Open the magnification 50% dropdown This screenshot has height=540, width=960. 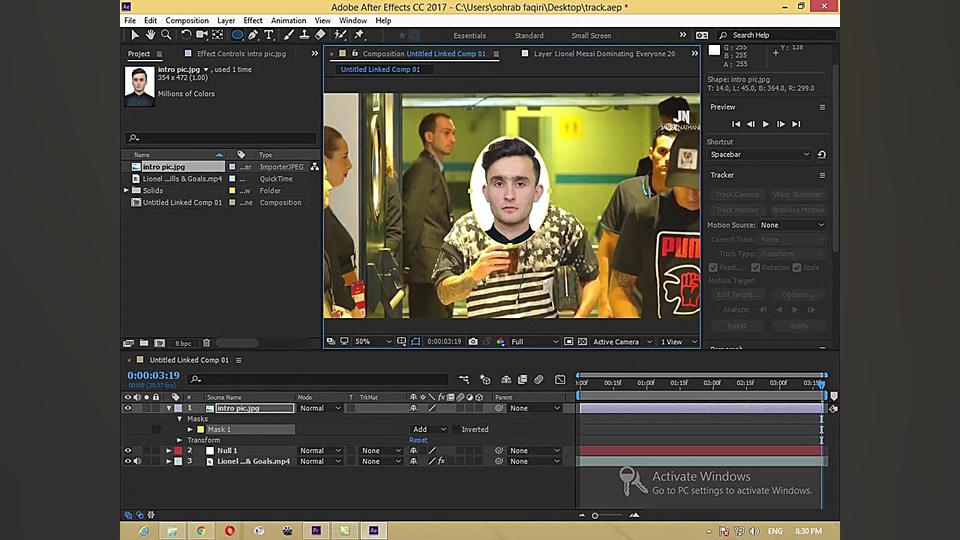(x=370, y=342)
